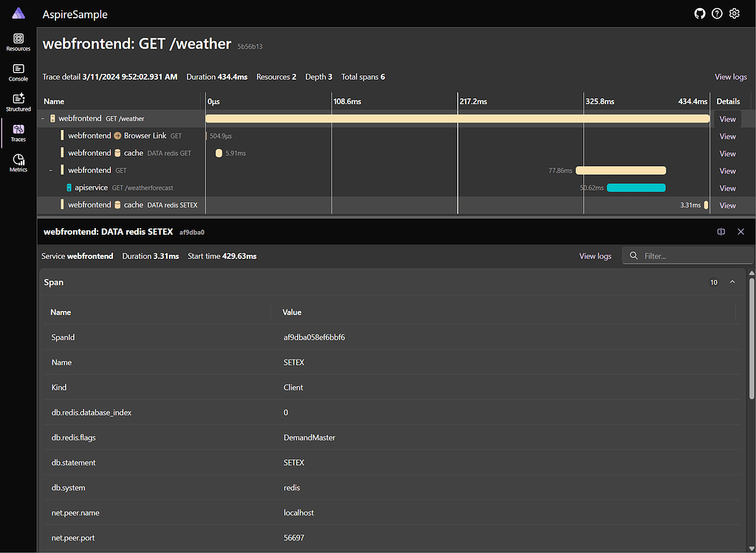The image size is (756, 553).
Task: Open View logs in the span details panel
Action: [x=595, y=255]
